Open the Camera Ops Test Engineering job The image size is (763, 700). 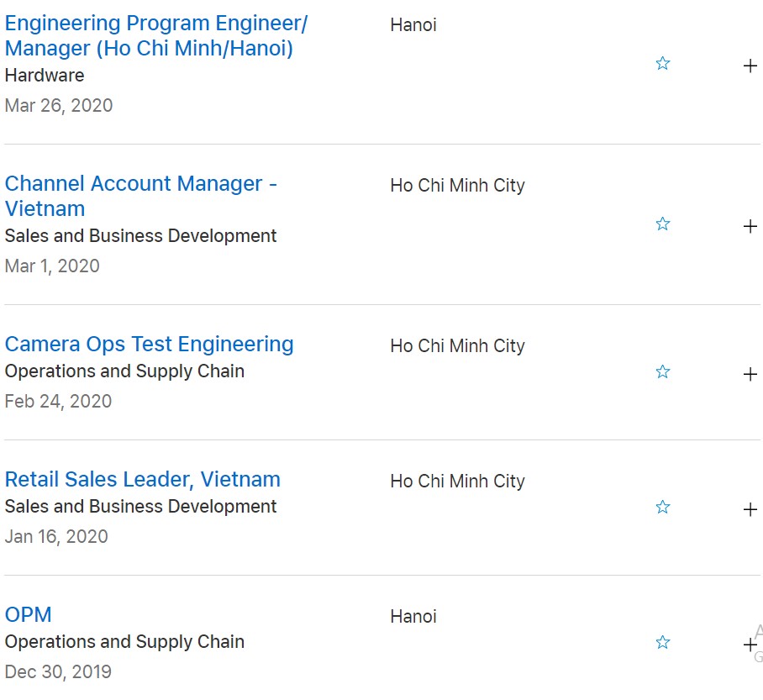pyautogui.click(x=149, y=345)
